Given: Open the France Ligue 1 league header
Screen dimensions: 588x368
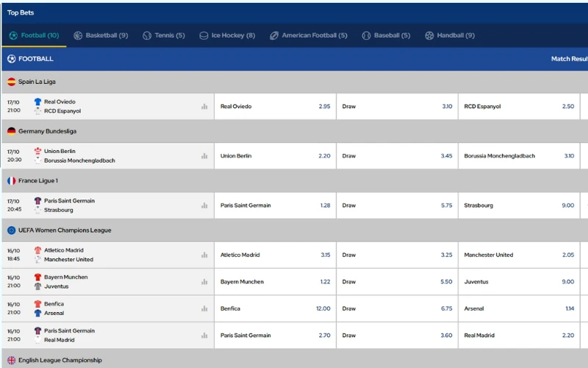Looking at the screenshot, I should point(295,180).
